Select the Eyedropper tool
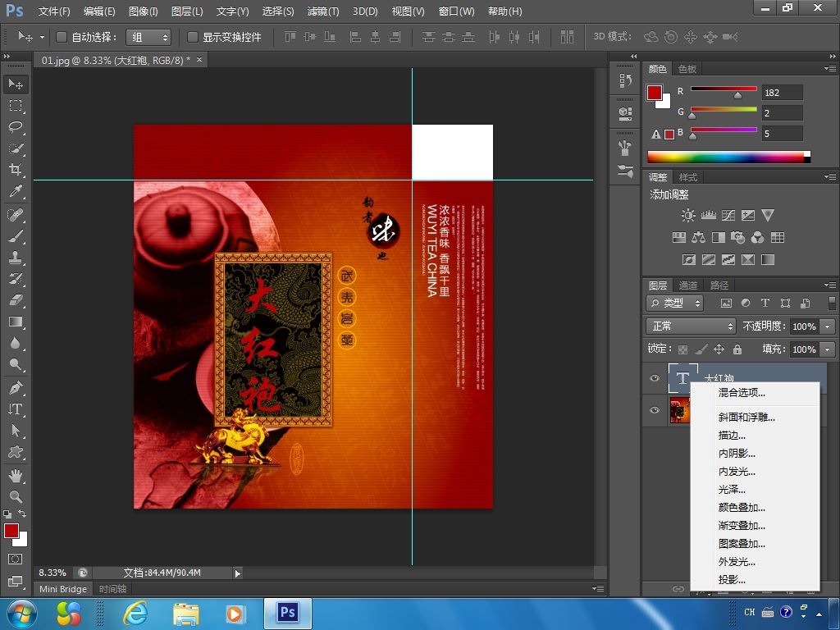Image resolution: width=840 pixels, height=630 pixels. click(16, 191)
